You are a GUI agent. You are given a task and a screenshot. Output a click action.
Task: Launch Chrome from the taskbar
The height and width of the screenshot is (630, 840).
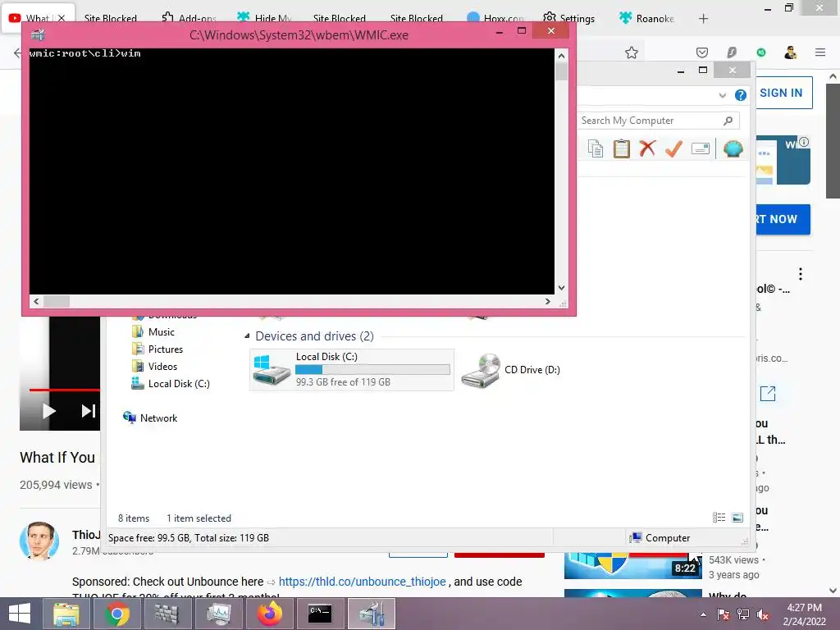click(116, 614)
